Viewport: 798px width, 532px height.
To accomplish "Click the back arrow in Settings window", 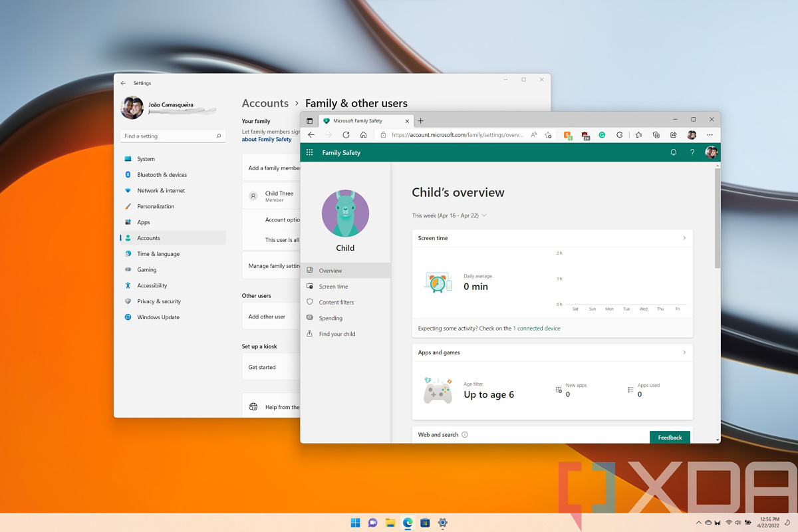I will [x=123, y=83].
